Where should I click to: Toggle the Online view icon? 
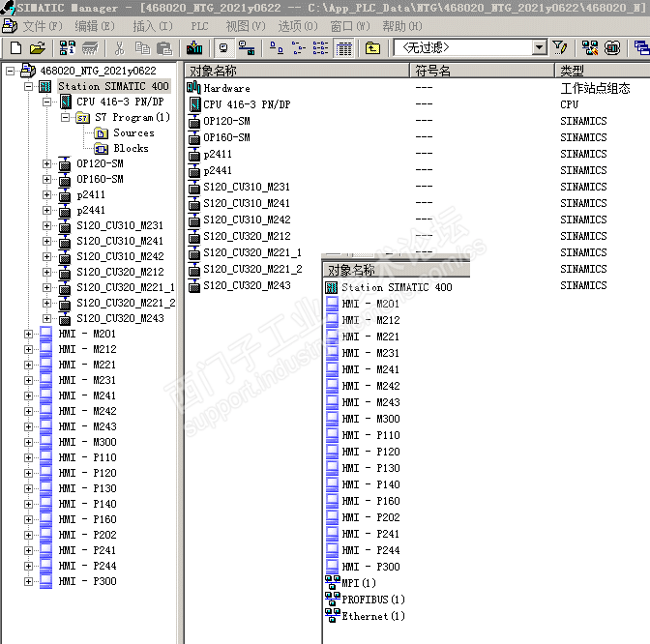pyautogui.click(x=223, y=48)
